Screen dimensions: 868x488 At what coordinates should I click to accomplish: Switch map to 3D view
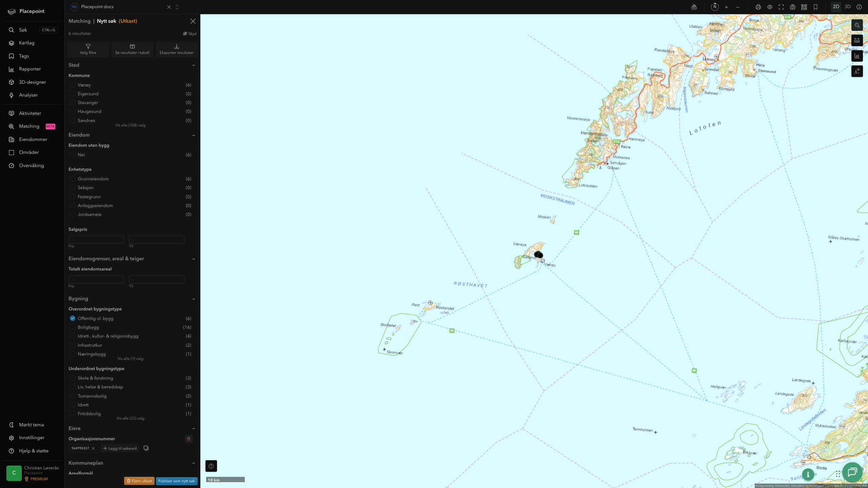(x=848, y=7)
